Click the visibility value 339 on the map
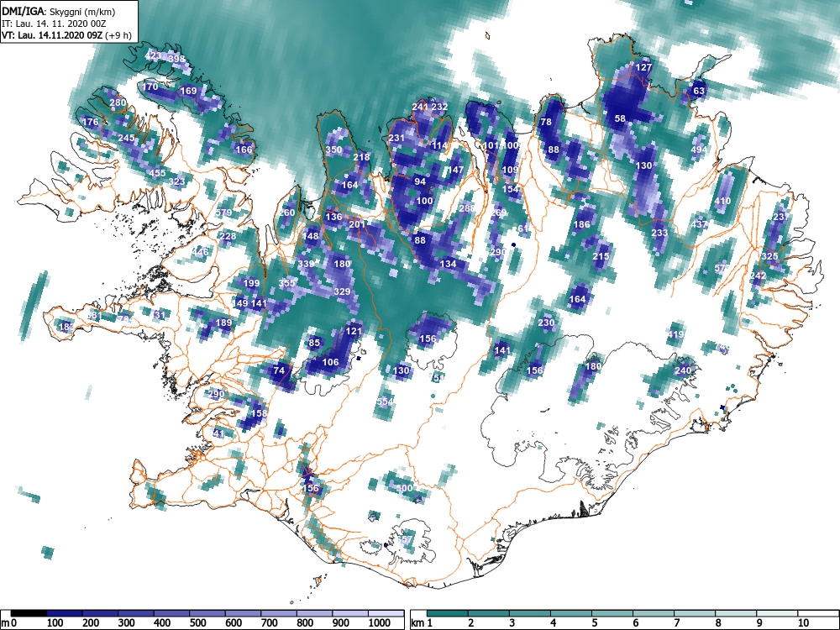This screenshot has width=840, height=630. (306, 264)
